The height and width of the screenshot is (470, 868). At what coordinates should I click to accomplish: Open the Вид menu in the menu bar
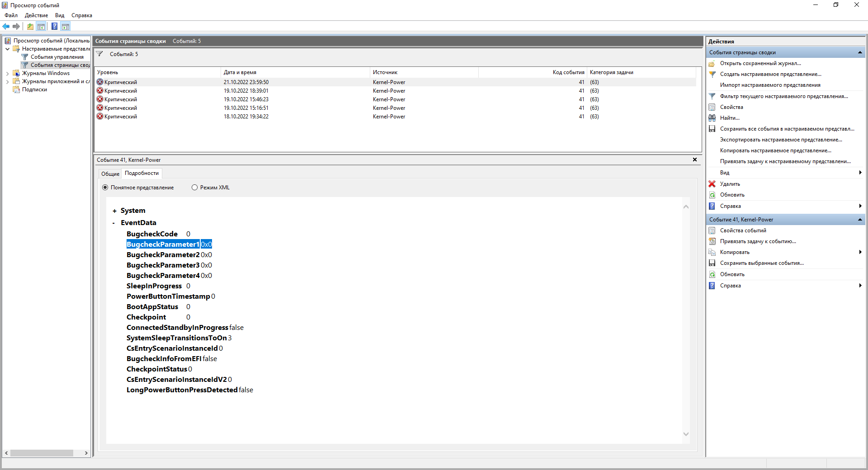click(x=60, y=15)
